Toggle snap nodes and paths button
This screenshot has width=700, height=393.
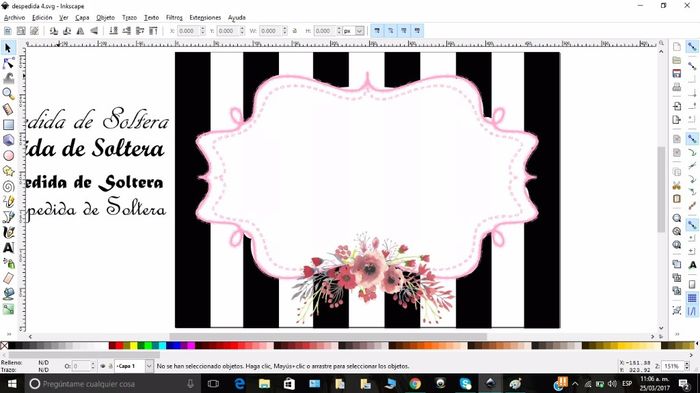tap(692, 139)
